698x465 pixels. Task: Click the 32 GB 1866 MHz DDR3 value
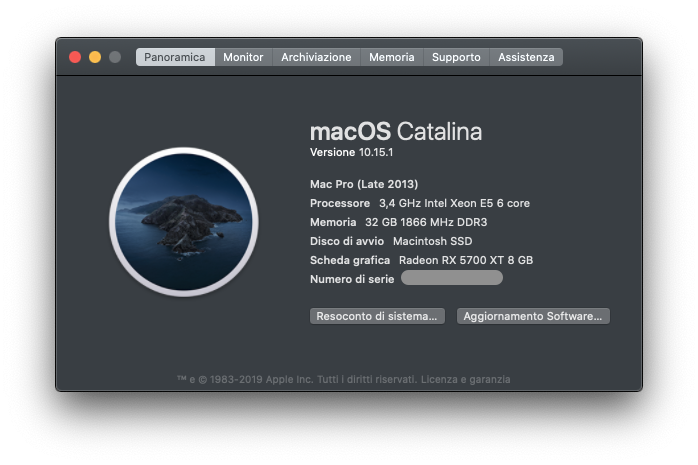click(x=426, y=222)
